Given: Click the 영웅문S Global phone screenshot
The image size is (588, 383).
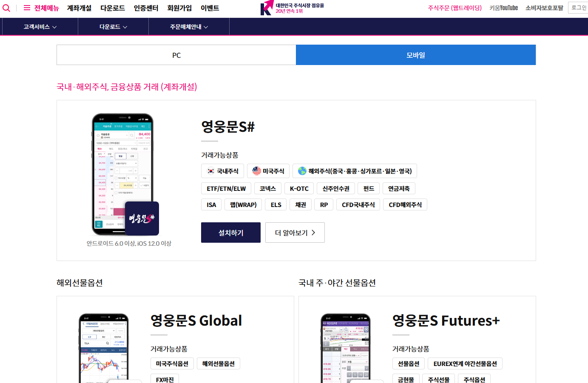Looking at the screenshot, I should click(104, 348).
